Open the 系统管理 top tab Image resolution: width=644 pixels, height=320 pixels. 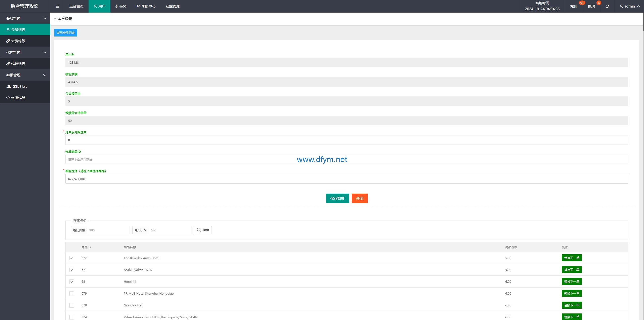pos(173,6)
